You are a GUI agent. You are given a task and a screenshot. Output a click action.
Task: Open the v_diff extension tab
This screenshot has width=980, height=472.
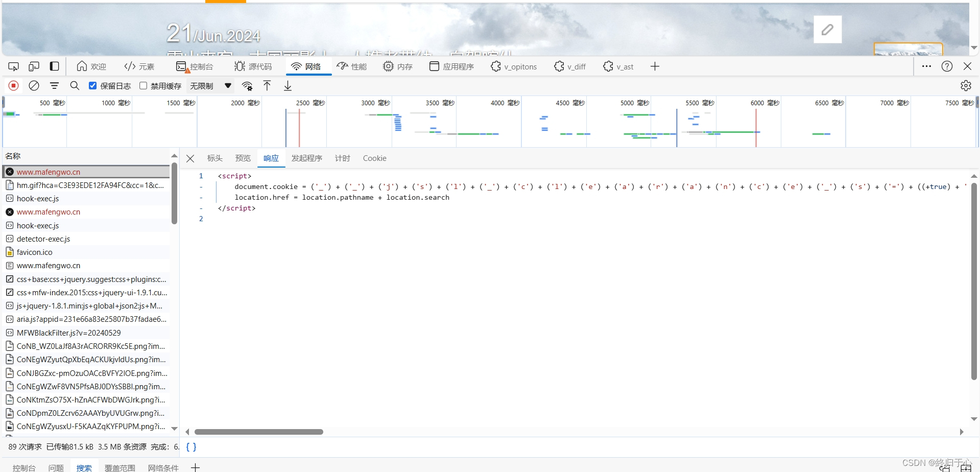pos(570,66)
